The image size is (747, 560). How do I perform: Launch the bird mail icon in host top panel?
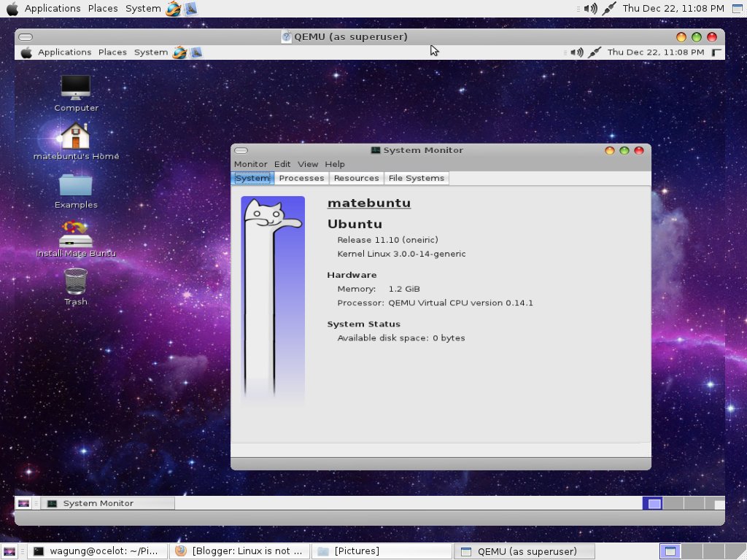pos(190,9)
